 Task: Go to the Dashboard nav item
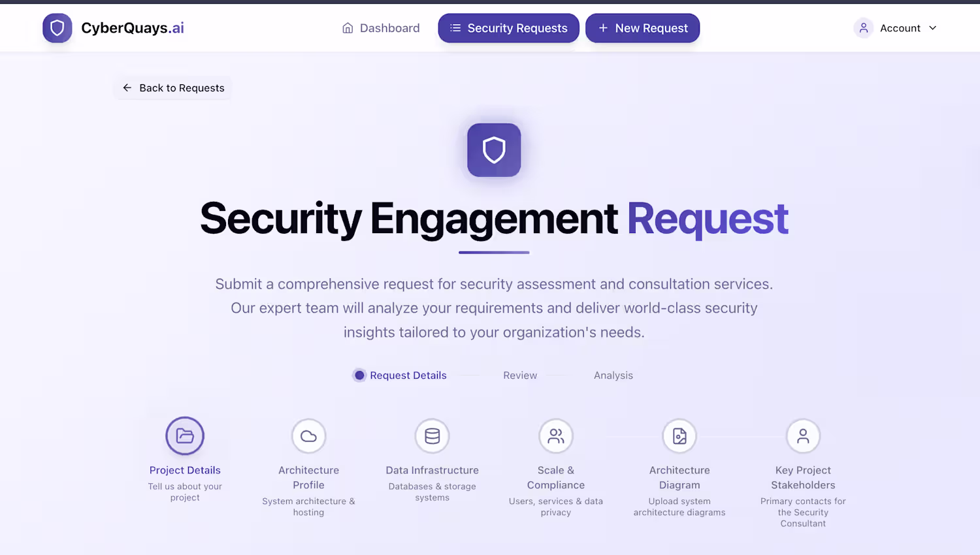tap(381, 28)
